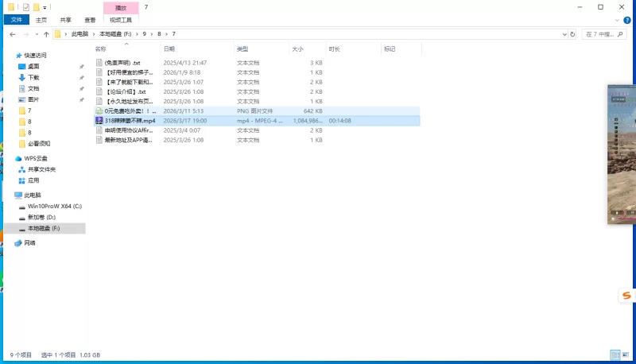636x364 pixels.
Task: Go up one folder level arrow
Action: [x=46, y=34]
